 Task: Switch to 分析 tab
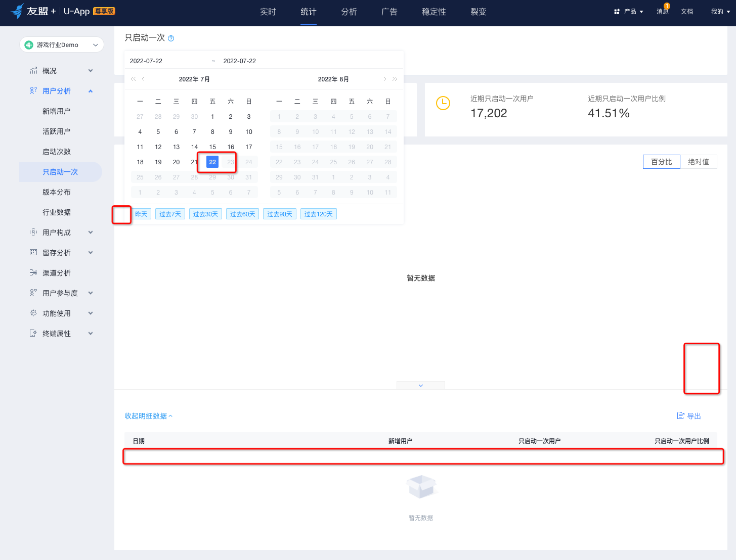tap(349, 12)
